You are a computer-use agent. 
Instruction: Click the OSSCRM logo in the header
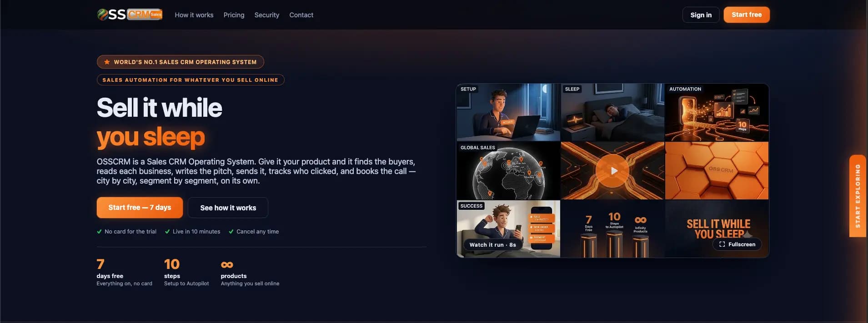pos(130,15)
